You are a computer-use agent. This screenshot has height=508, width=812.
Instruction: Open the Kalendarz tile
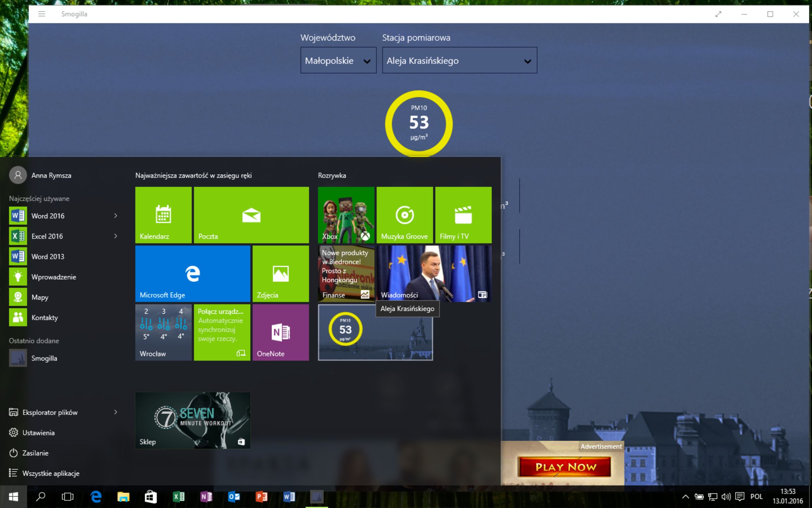163,215
